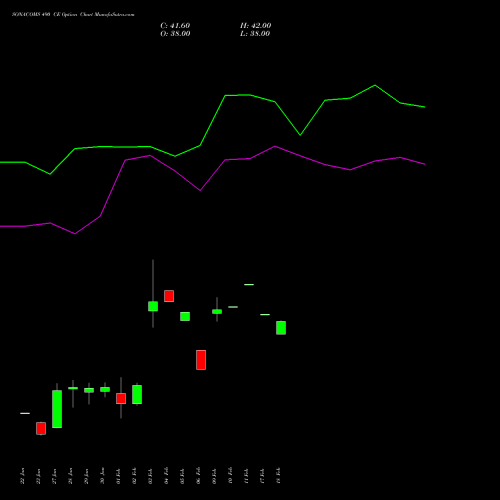Viewport: 500px width, 500px height.
Task: Click the 02 Feb date label
Action: 134,476
